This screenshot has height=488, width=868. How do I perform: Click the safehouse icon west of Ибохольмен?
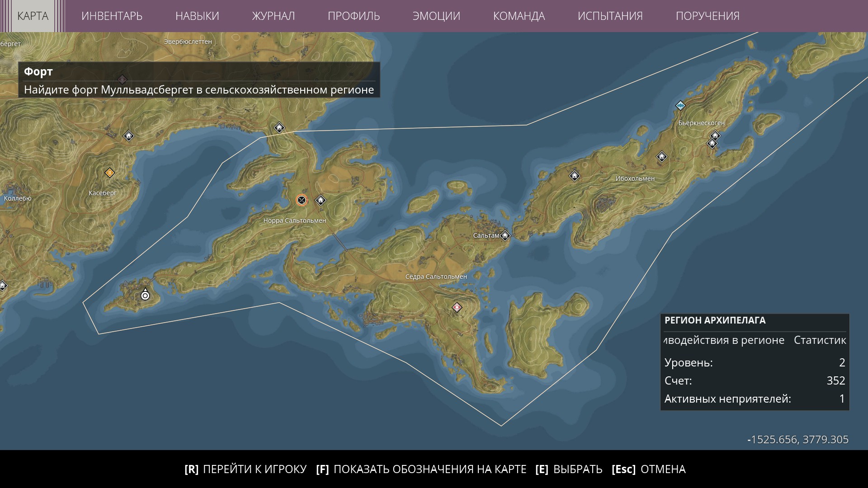coord(575,175)
